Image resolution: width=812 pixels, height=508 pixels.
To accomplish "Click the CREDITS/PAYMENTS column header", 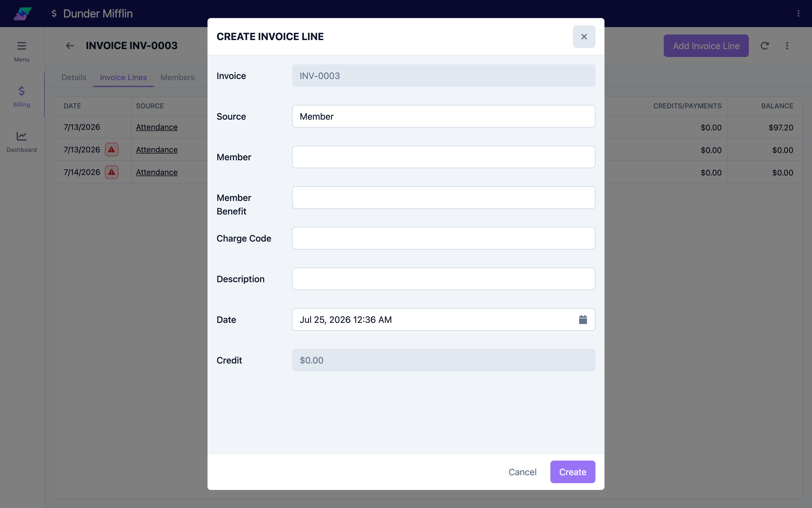I will [x=687, y=106].
